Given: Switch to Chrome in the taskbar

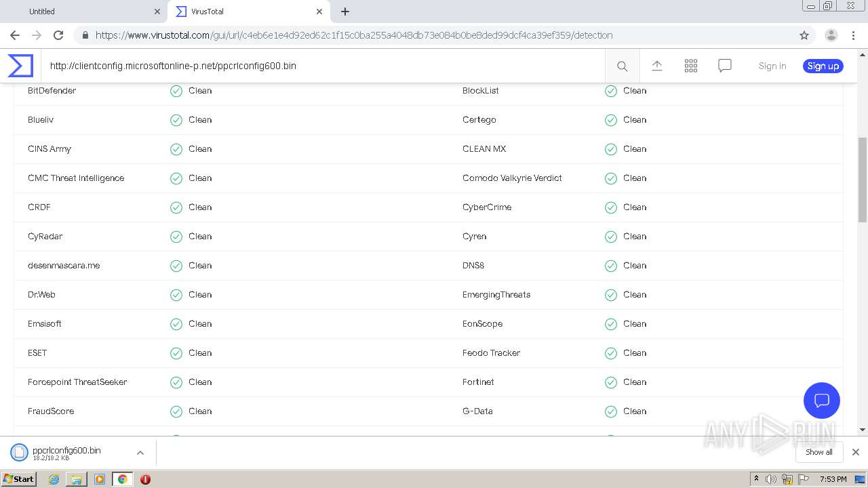Looking at the screenshot, I should (123, 479).
